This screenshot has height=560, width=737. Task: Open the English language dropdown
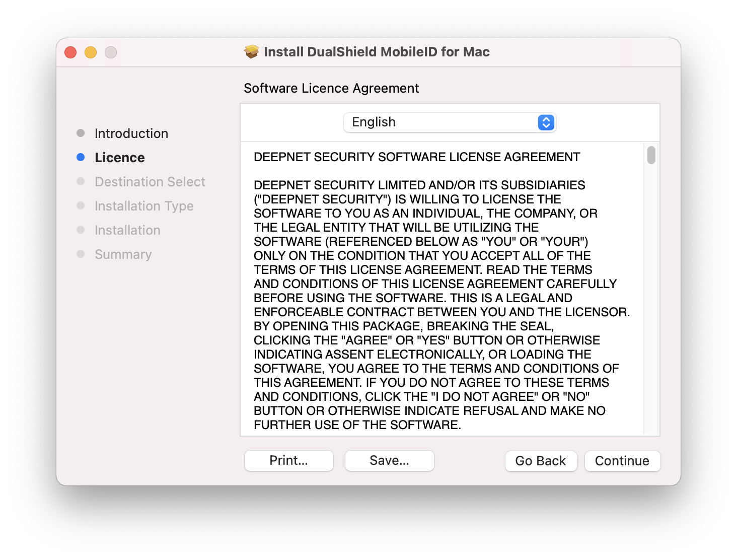coord(449,122)
